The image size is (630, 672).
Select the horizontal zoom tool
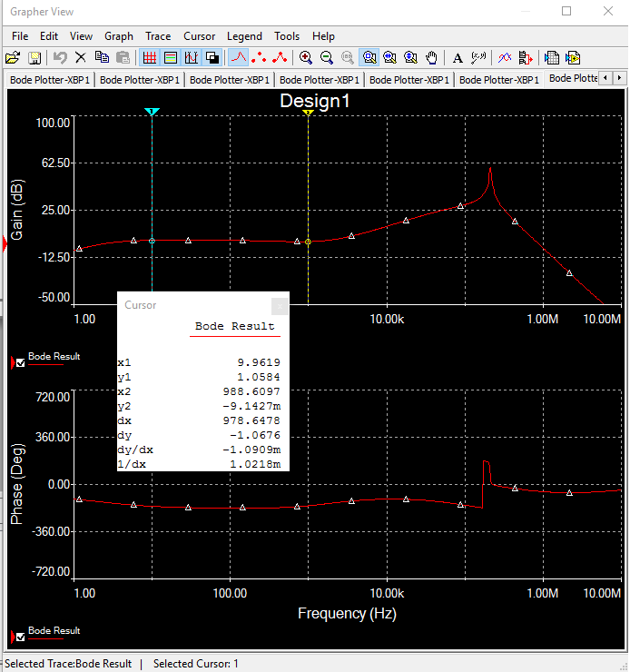[389, 57]
